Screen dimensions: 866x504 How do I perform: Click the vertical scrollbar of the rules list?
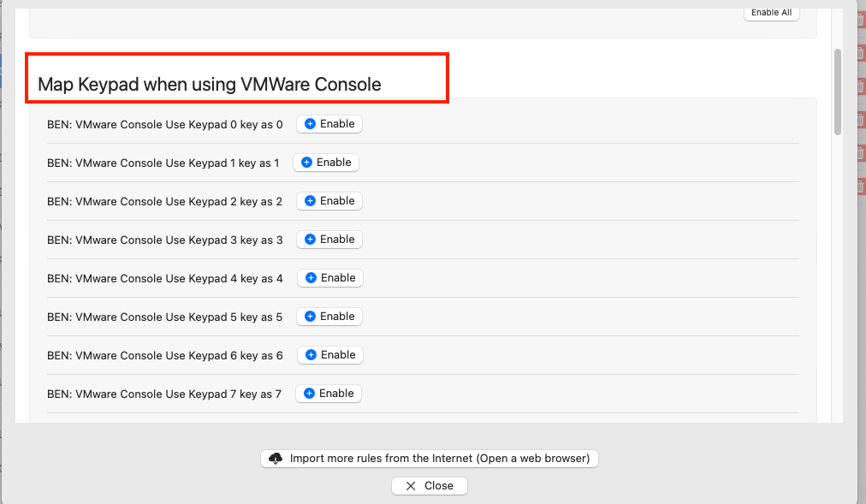[838, 92]
